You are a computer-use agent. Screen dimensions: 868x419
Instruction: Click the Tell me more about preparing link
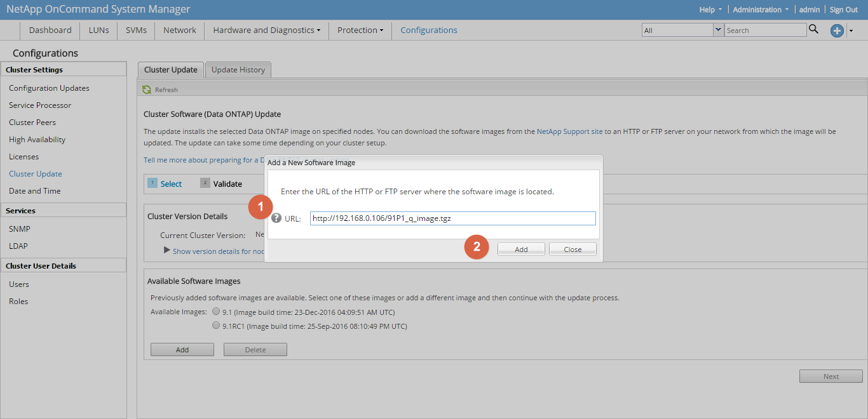[203, 160]
